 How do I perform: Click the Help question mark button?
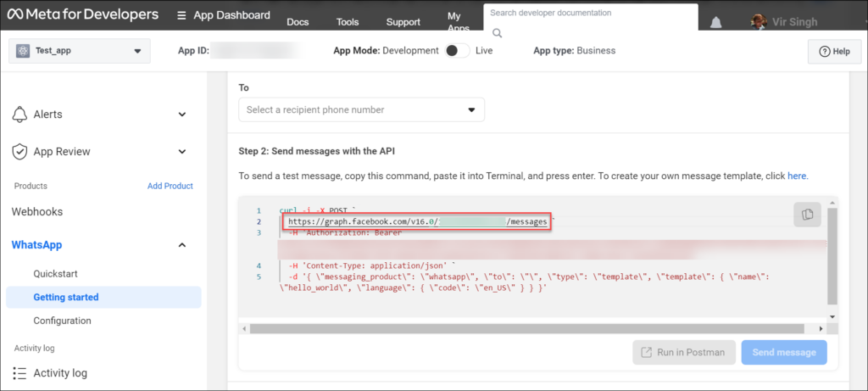click(x=834, y=52)
